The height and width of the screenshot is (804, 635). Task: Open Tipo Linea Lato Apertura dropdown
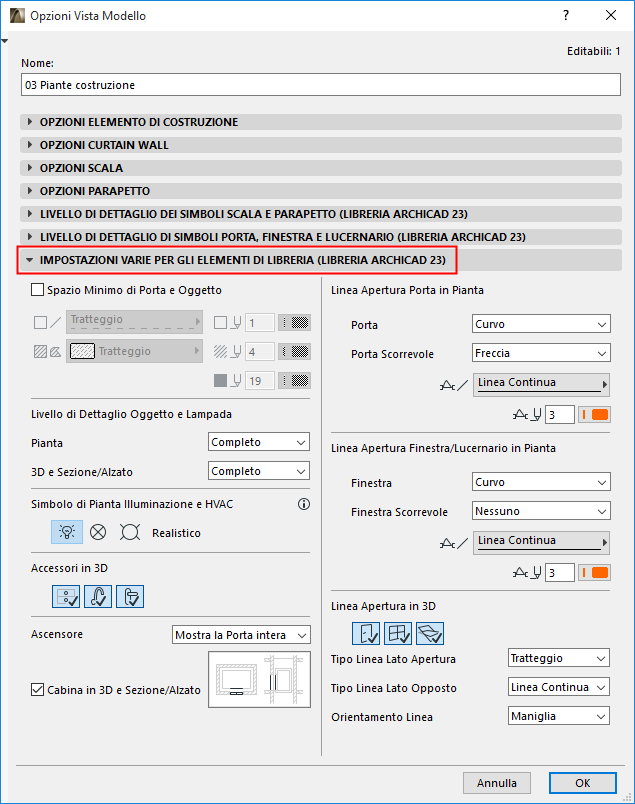tap(559, 658)
